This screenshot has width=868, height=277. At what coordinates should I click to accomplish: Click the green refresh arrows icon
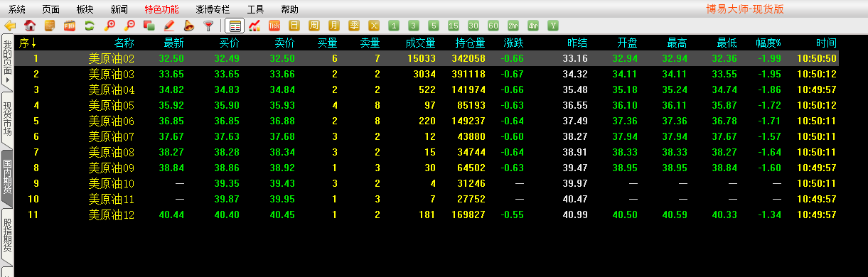pyautogui.click(x=90, y=26)
